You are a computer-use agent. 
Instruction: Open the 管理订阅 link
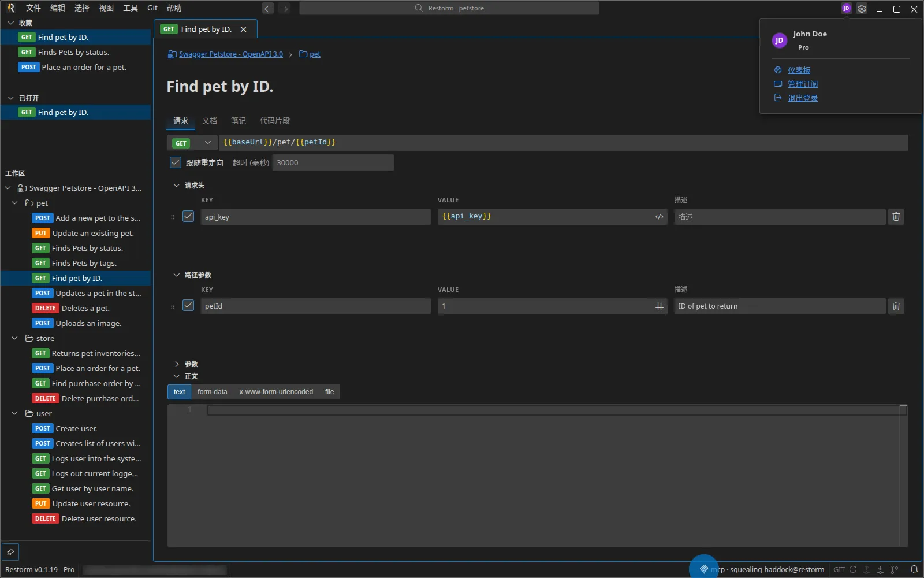802,84
